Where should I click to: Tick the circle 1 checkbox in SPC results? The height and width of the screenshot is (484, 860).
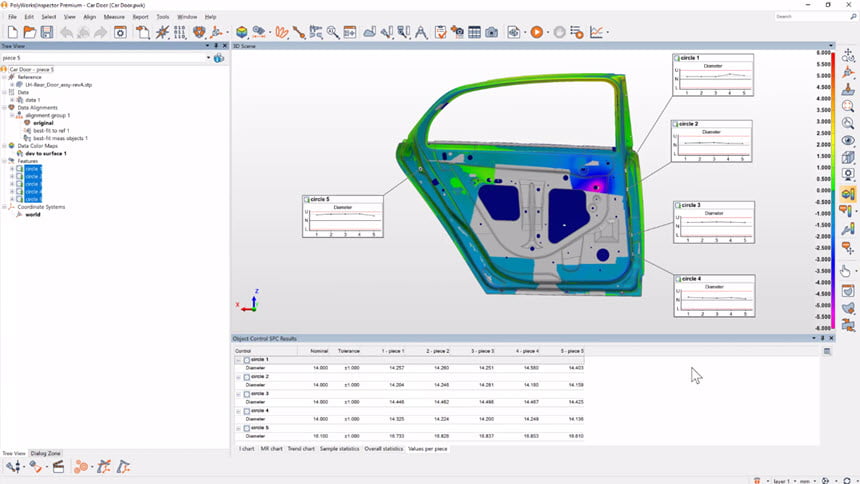[x=247, y=360]
